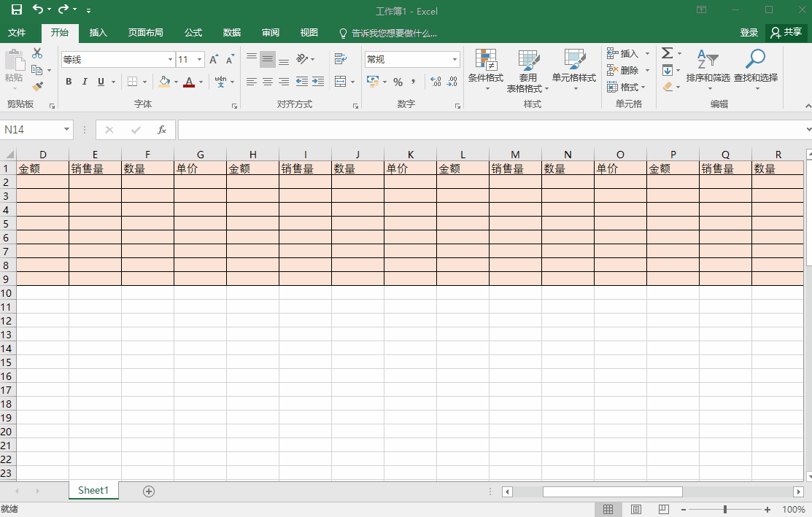Click inside the formula bar
The height and width of the screenshot is (517, 812).
click(492, 129)
